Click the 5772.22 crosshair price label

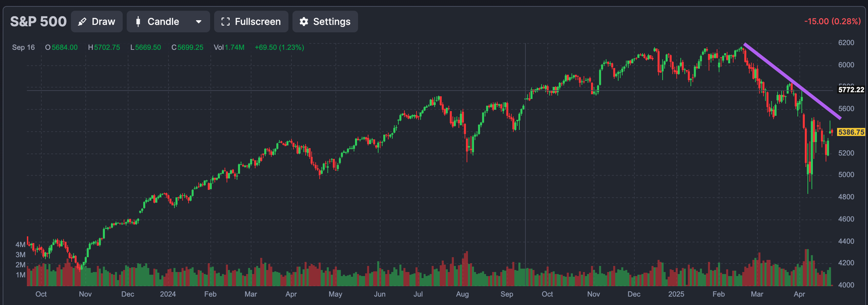(851, 90)
